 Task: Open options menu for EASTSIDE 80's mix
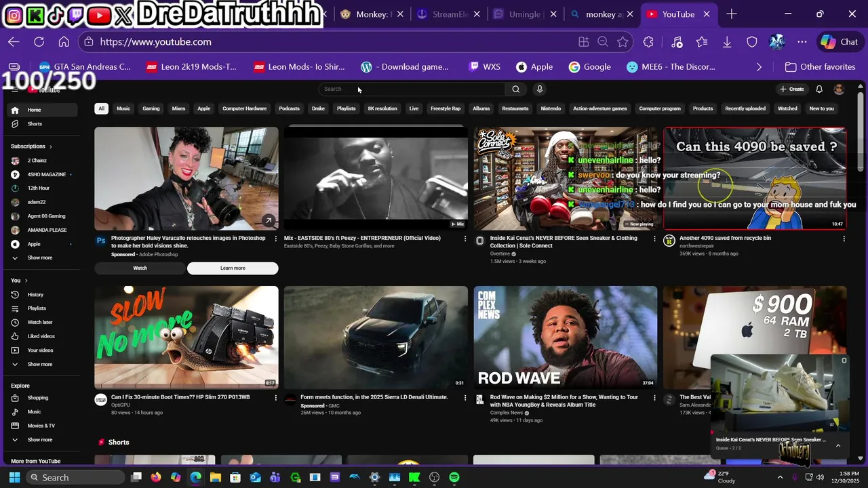pyautogui.click(x=465, y=239)
